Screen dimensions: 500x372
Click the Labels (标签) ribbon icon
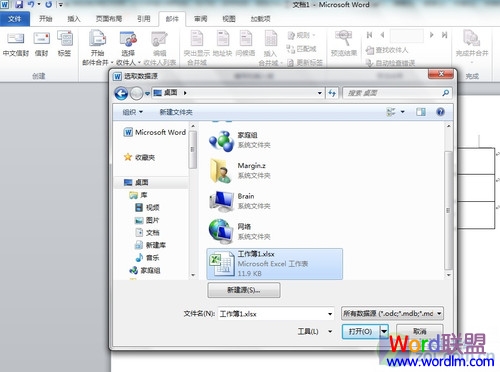(64, 43)
